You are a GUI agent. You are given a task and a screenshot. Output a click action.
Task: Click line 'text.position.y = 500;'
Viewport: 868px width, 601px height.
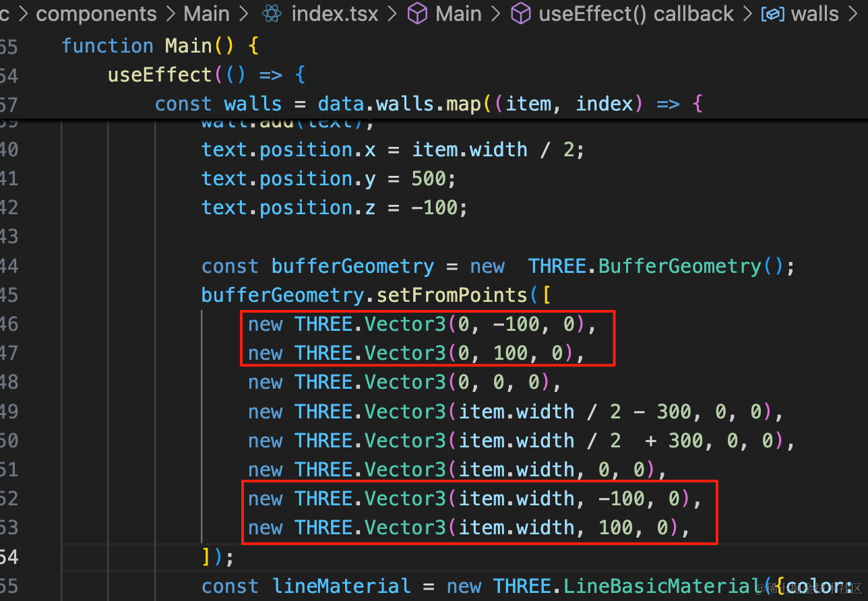(x=329, y=178)
